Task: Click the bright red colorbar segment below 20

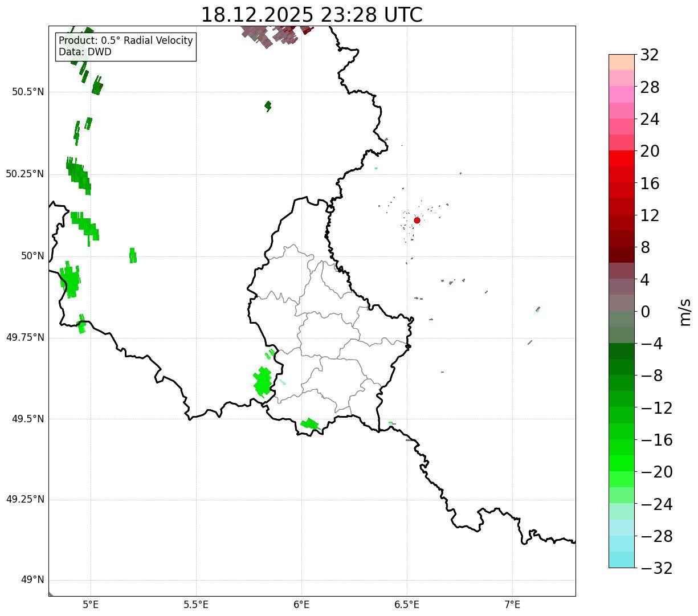Action: pyautogui.click(x=622, y=158)
